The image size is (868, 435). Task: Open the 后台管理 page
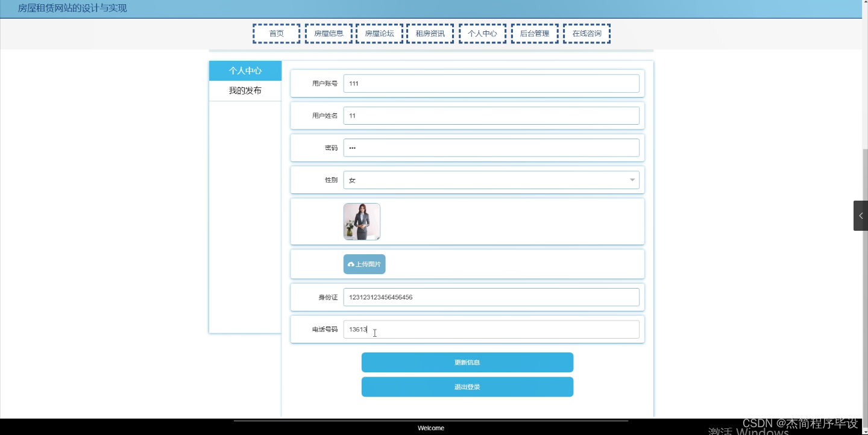pos(534,33)
